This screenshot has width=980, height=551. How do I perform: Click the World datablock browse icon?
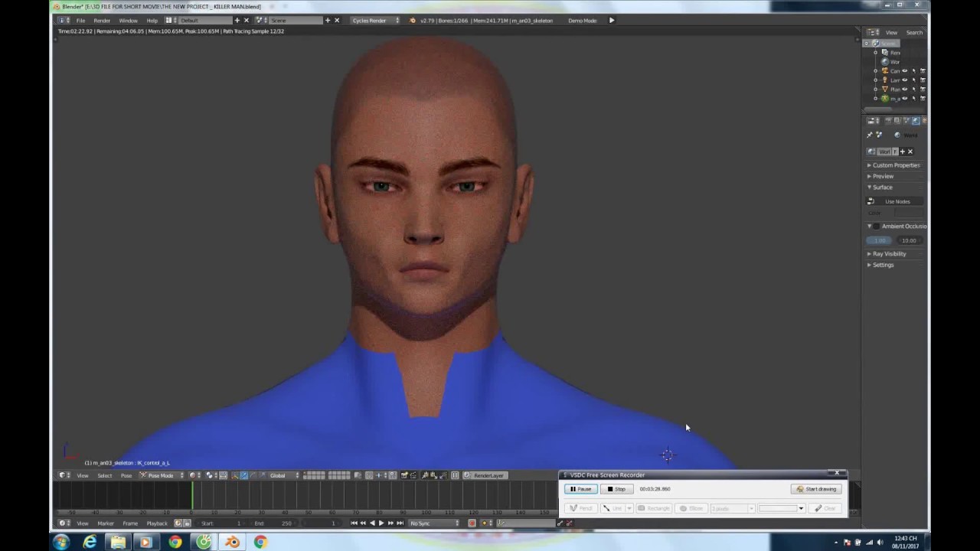pyautogui.click(x=872, y=152)
